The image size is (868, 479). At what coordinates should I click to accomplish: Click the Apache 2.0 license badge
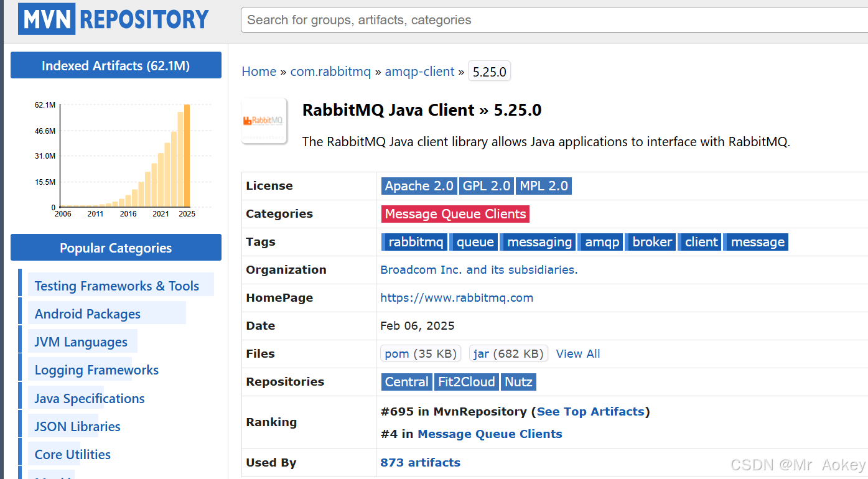419,186
